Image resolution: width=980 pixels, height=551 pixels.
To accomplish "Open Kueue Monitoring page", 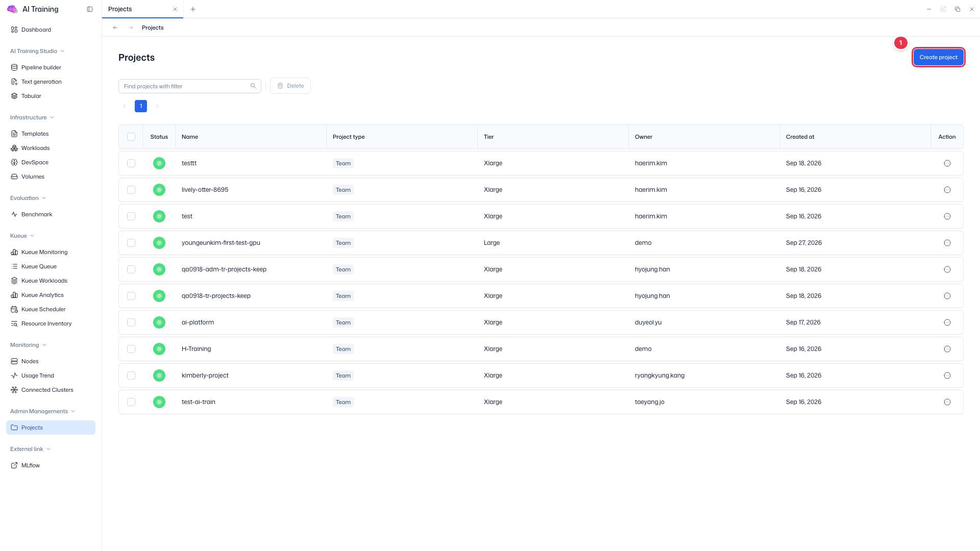I will (x=51, y=252).
